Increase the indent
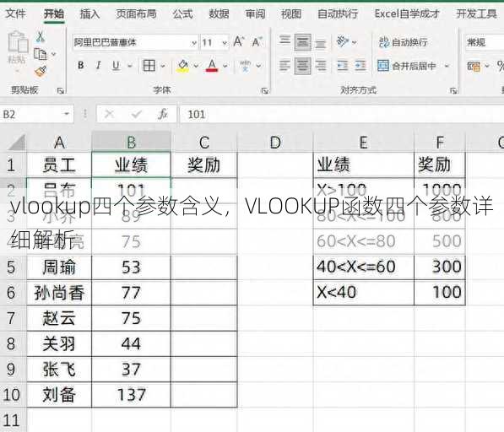 [360, 66]
